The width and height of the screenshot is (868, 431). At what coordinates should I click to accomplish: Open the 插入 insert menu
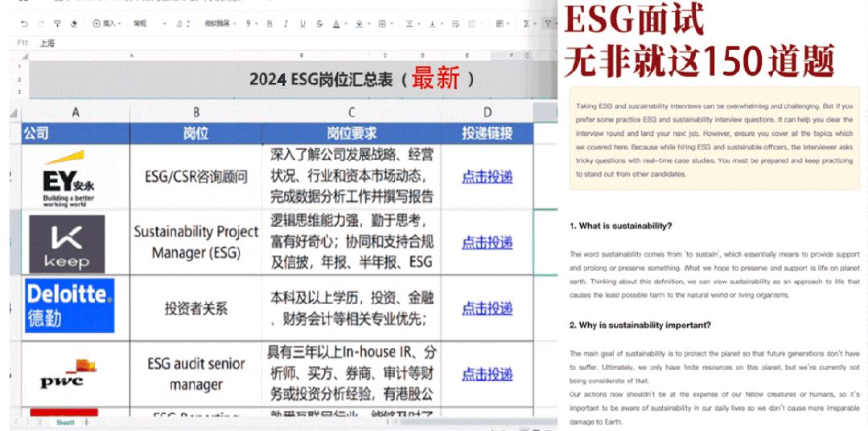106,24
